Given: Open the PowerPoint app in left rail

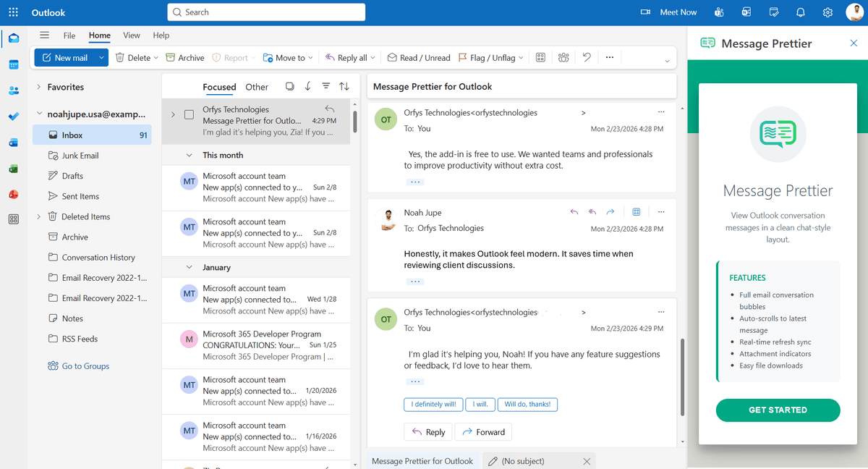Looking at the screenshot, I should [x=14, y=195].
